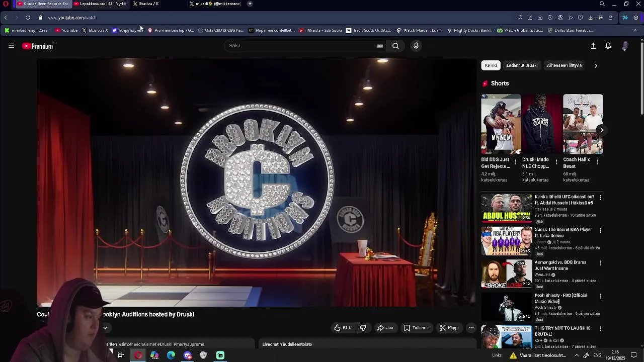
Task: Open Windows notification center
Action: click(x=634, y=355)
